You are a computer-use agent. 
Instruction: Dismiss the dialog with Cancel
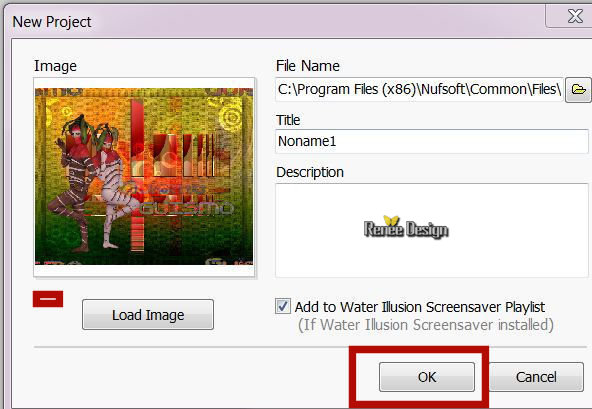[x=536, y=377]
